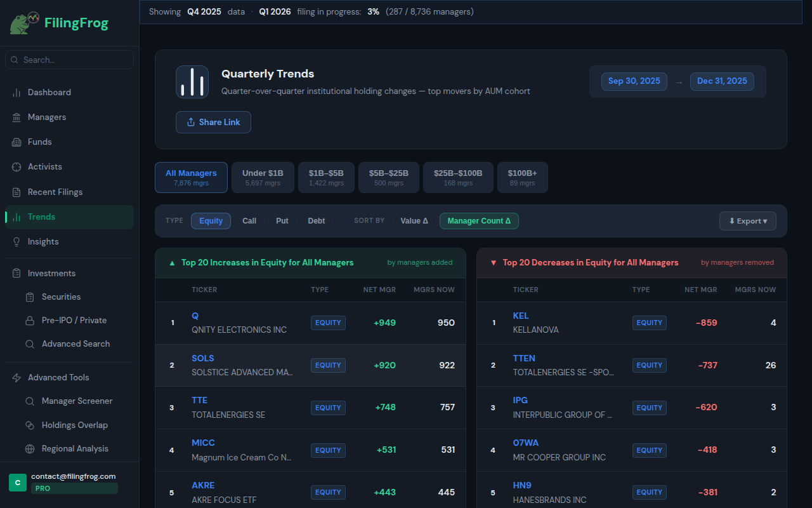Select the Call type filter

pyautogui.click(x=249, y=220)
